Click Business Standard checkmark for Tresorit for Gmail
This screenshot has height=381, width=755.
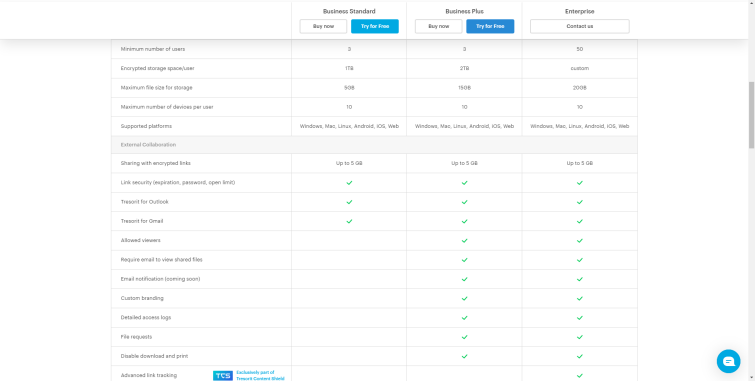tap(349, 221)
